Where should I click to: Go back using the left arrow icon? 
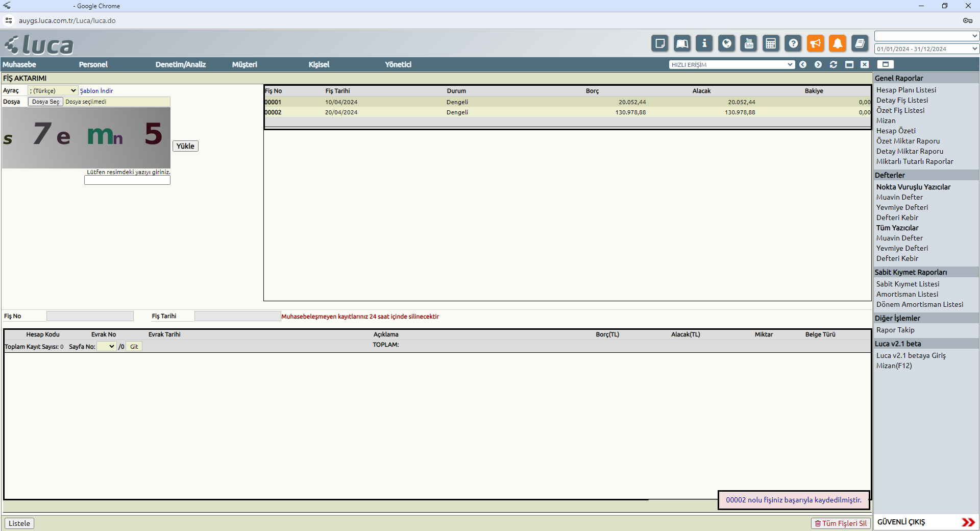tap(803, 64)
